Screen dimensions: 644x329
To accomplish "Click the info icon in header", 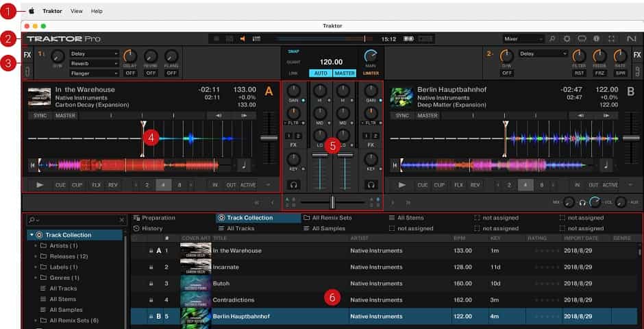I will click(x=596, y=39).
